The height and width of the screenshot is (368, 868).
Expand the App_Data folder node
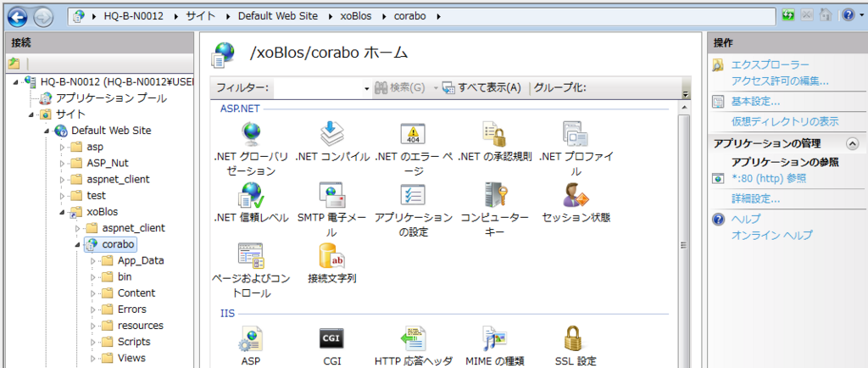(x=93, y=260)
